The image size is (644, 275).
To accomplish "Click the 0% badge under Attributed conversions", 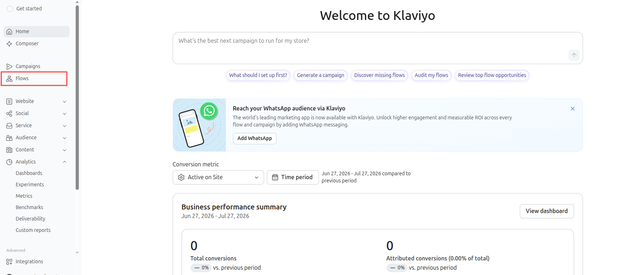I will coord(397,268).
